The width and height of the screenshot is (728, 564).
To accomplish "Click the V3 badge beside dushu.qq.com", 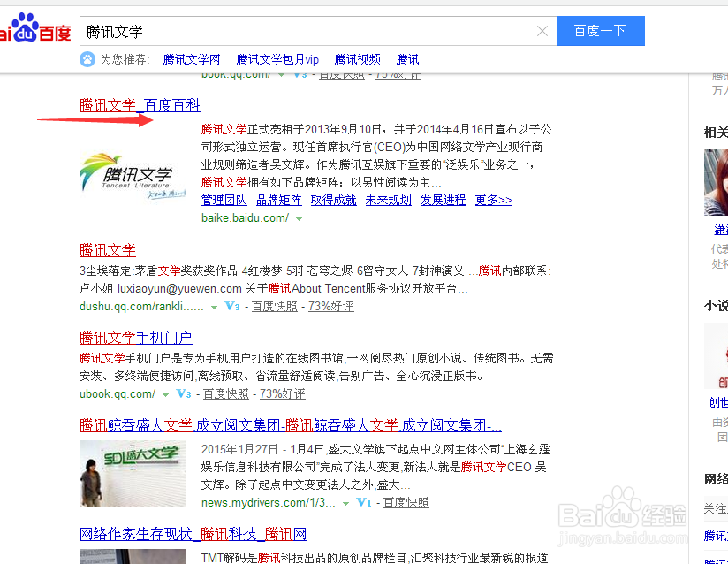I will click(x=232, y=306).
